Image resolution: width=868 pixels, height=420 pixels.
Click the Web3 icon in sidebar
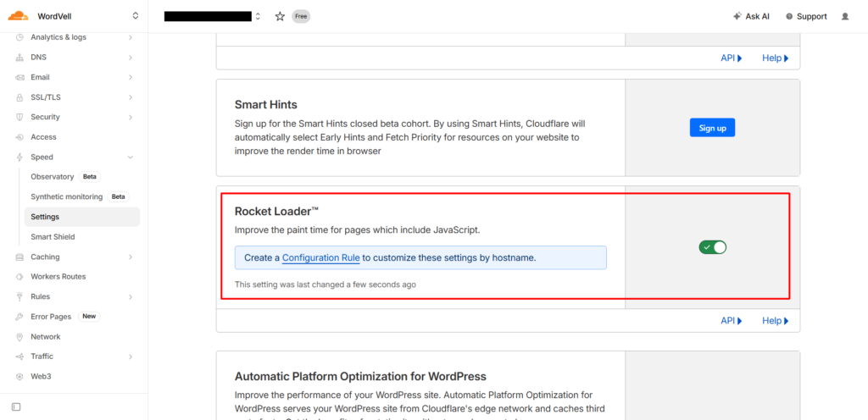19,376
